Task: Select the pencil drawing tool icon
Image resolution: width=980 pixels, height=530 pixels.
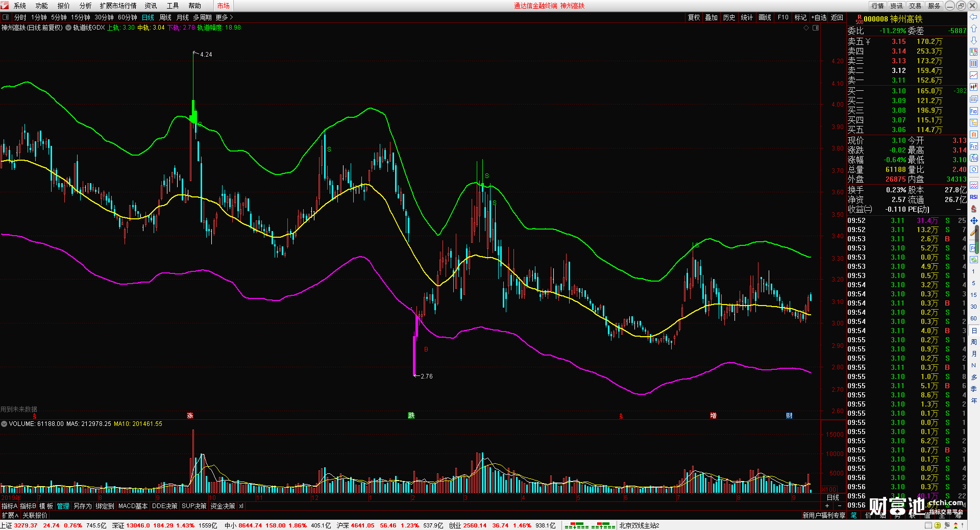Action: pyautogui.click(x=973, y=232)
